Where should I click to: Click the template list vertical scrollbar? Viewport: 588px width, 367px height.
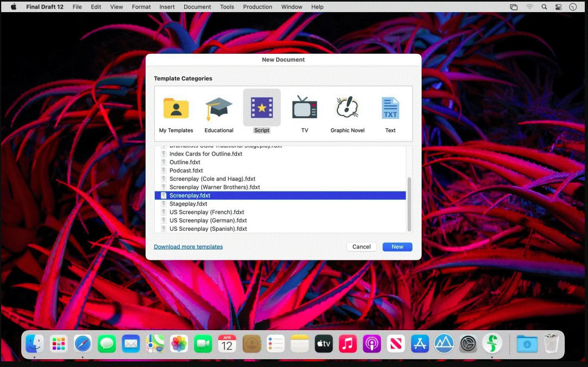(409, 204)
